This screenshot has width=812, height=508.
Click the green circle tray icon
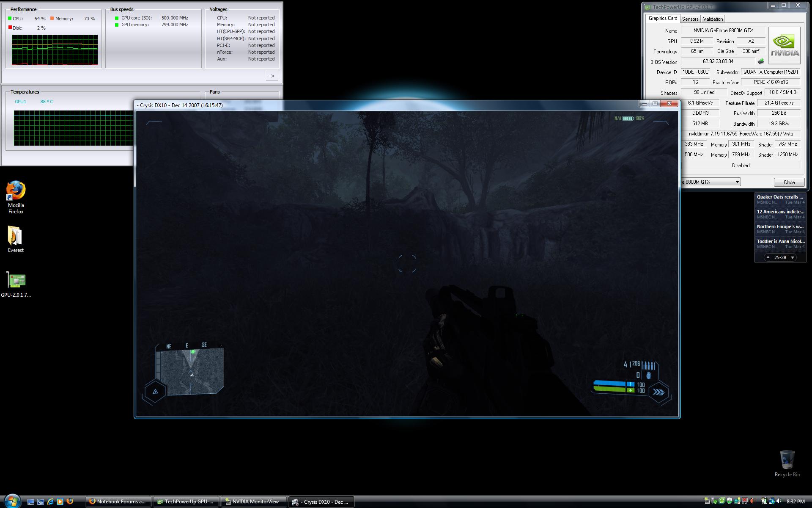click(x=722, y=501)
